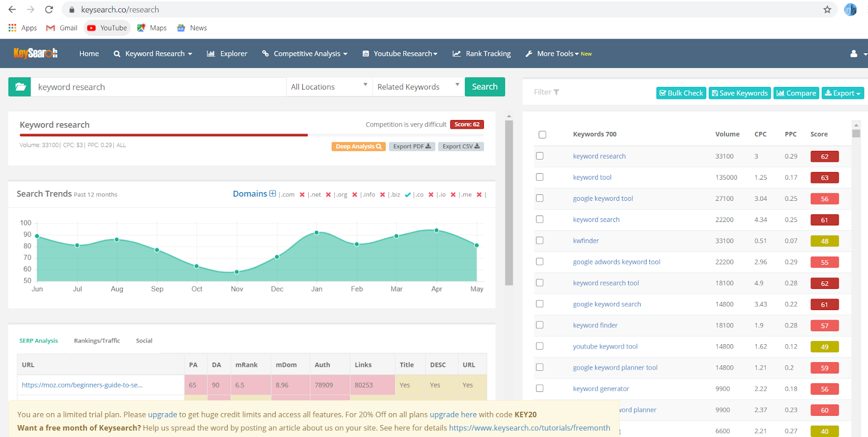Open Rank Tracking in navbar

point(482,54)
